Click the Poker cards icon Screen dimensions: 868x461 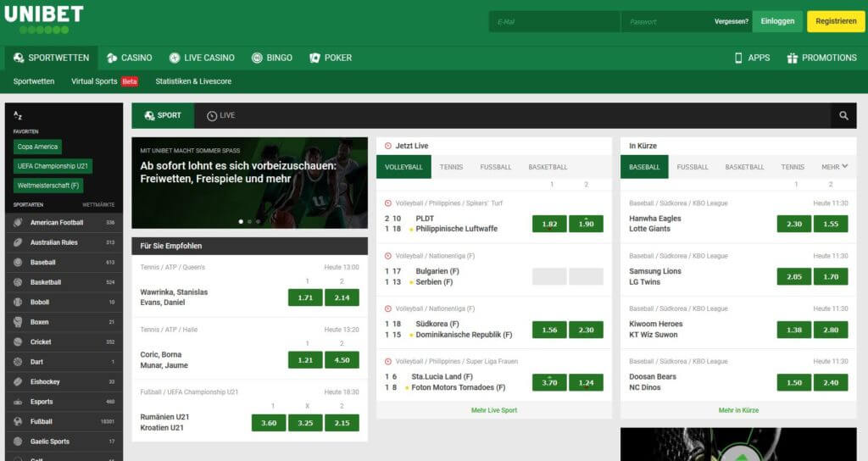[314, 58]
